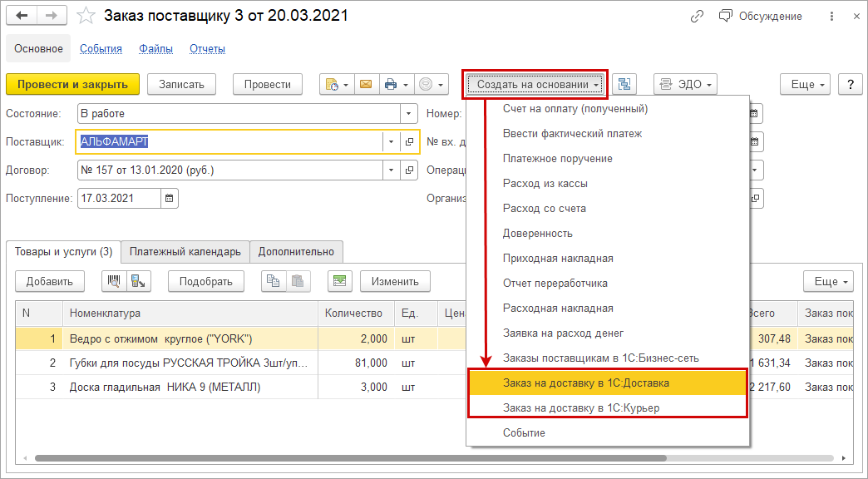Open the Договор contract card icon
The width and height of the screenshot is (868, 479).
pos(409,170)
